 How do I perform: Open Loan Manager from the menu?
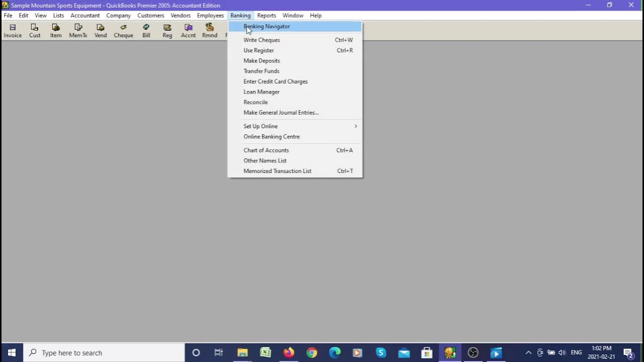pos(295,92)
